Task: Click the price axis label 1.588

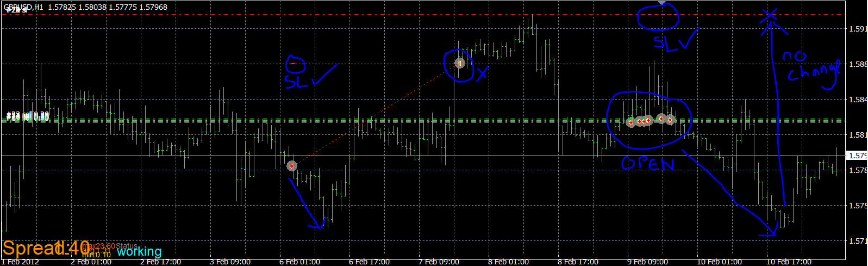Action: pyautogui.click(x=858, y=64)
